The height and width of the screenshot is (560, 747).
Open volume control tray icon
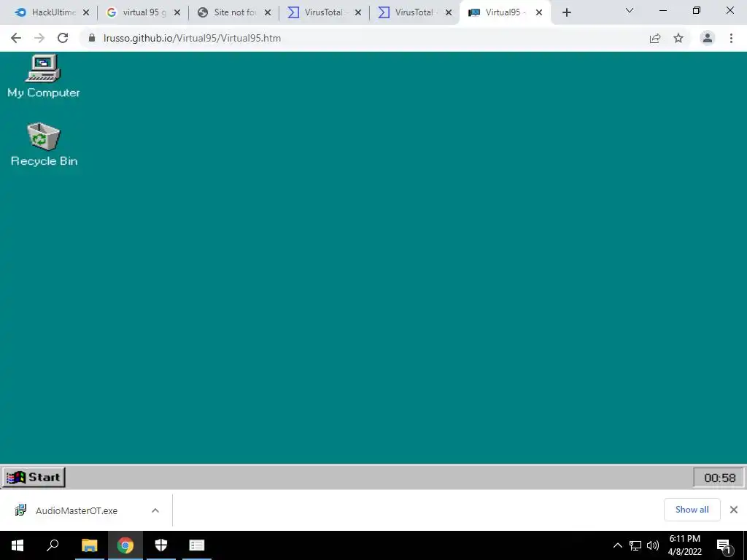(x=653, y=545)
